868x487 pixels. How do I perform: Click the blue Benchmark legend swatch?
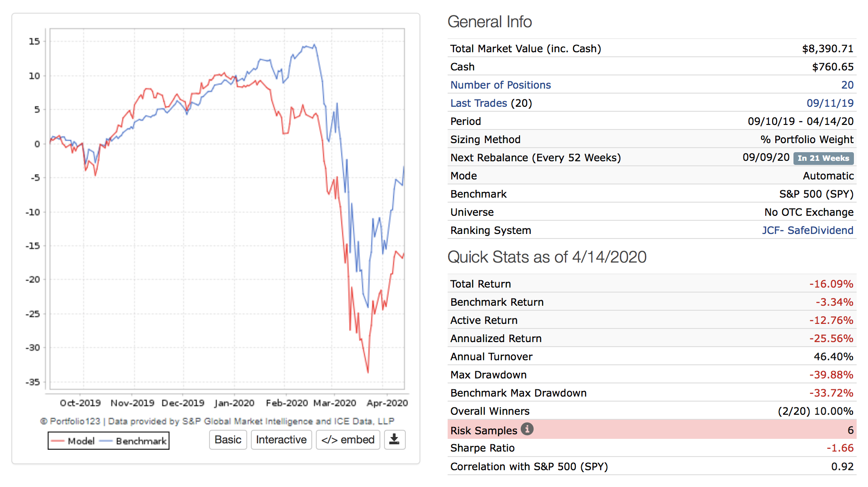coord(105,441)
